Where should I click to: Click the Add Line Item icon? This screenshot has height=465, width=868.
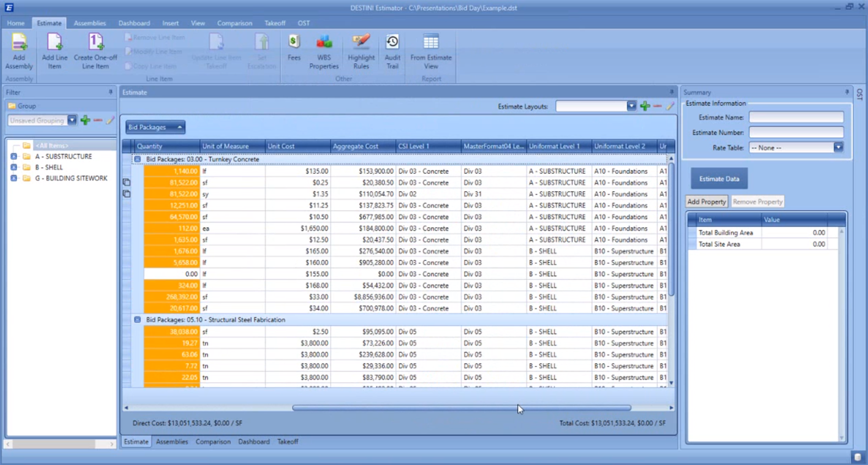[54, 51]
